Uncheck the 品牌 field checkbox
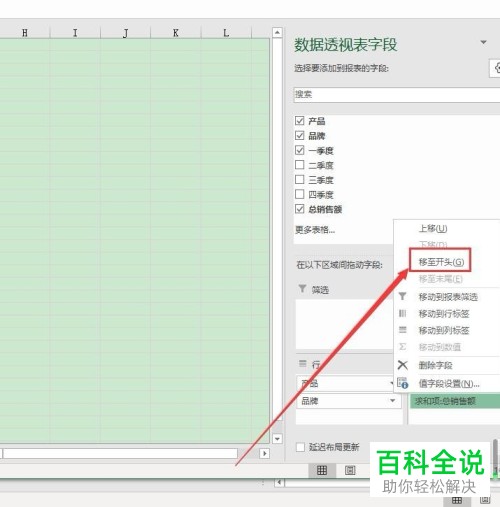The width and height of the screenshot is (500, 507). [300, 135]
